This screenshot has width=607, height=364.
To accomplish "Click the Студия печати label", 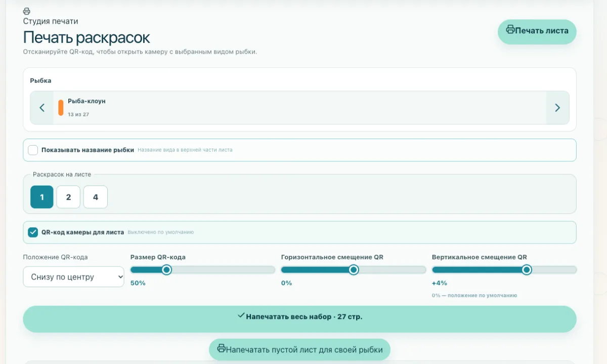I will [51, 21].
